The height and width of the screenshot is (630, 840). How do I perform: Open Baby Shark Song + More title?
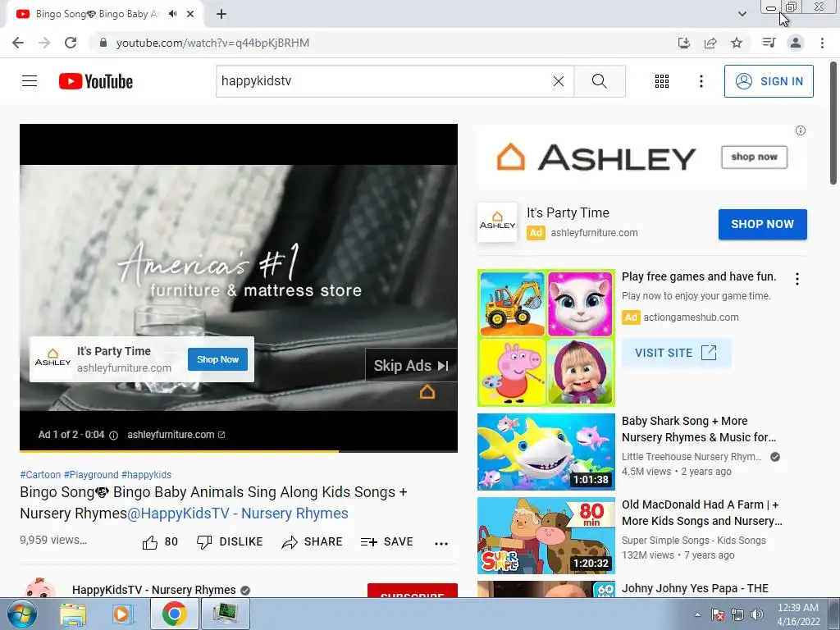[x=699, y=429]
